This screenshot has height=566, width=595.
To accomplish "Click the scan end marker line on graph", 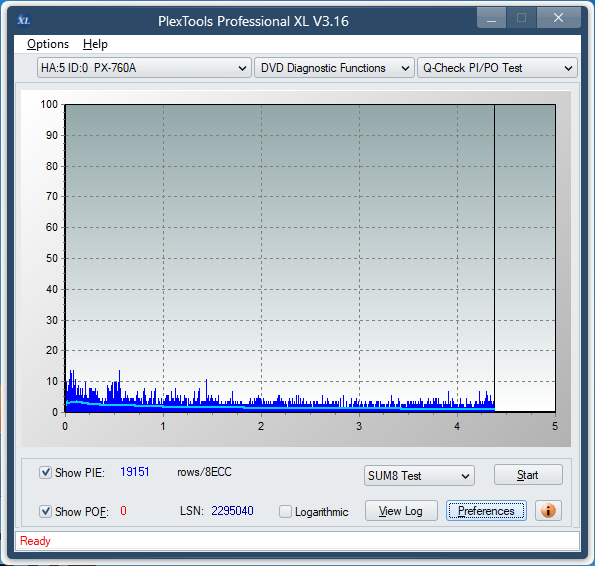I will point(494,258).
